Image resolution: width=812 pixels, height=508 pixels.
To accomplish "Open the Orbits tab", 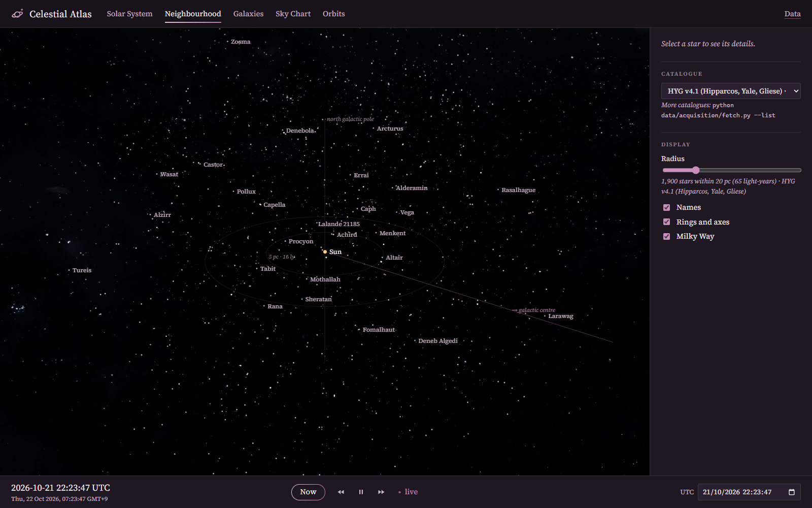I will [x=333, y=14].
